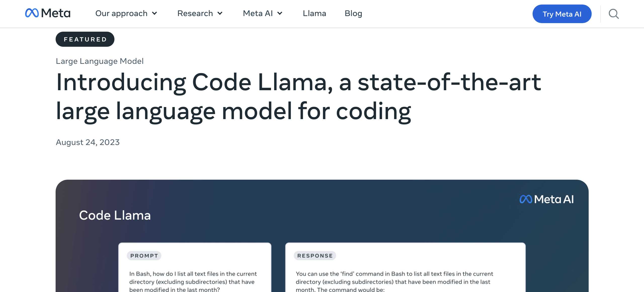Select the Our approach menu label

tap(121, 13)
